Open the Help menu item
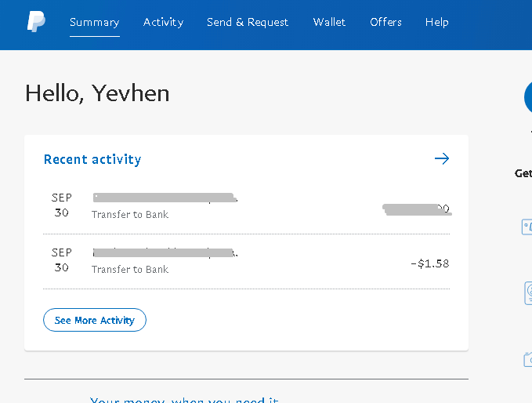Viewport: 532px width, 403px height. coord(437,22)
